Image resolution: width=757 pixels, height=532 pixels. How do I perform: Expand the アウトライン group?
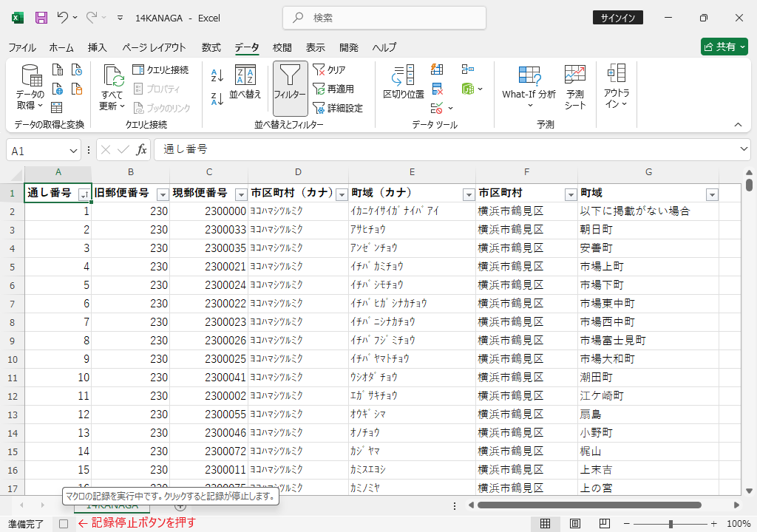click(617, 87)
